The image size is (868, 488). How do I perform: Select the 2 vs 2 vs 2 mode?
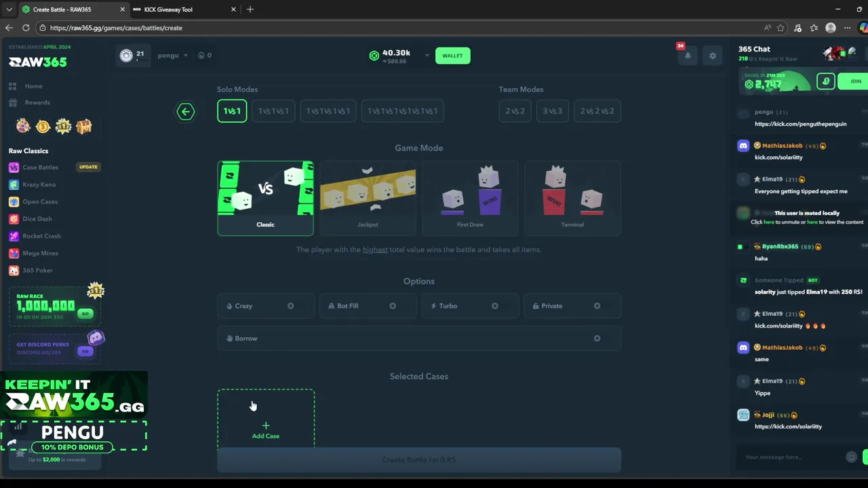point(597,111)
